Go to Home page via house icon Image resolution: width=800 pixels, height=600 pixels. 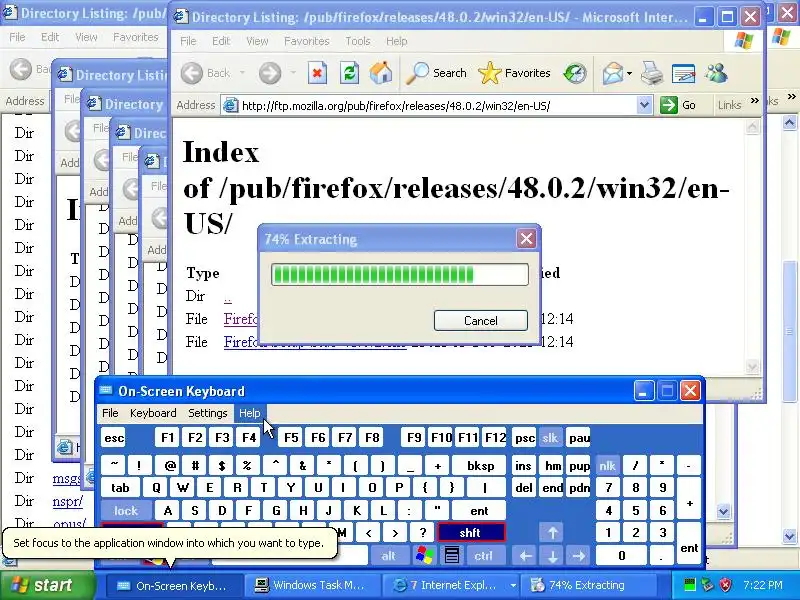point(381,73)
